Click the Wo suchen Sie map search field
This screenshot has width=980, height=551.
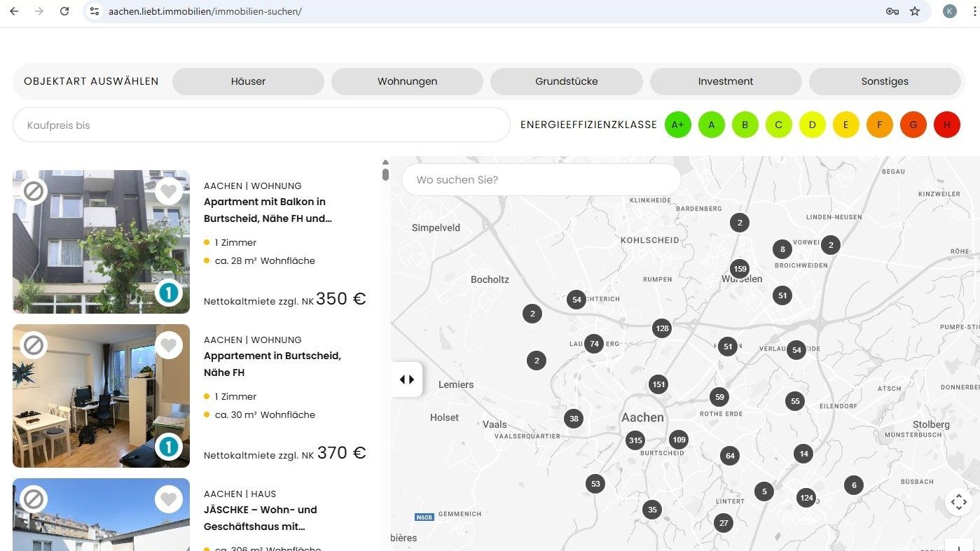click(x=541, y=179)
